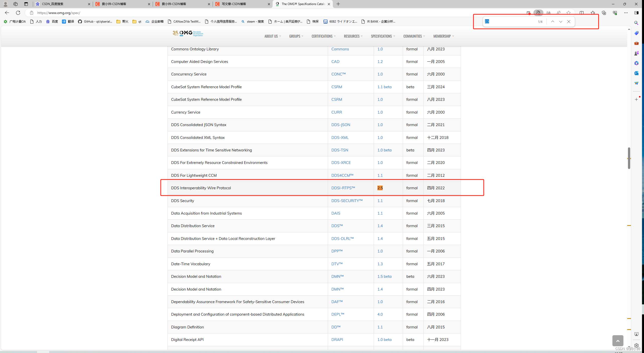The width and height of the screenshot is (644, 353).
Task: Switch to the CSDN_百度搜索 tab
Action: coord(63,4)
